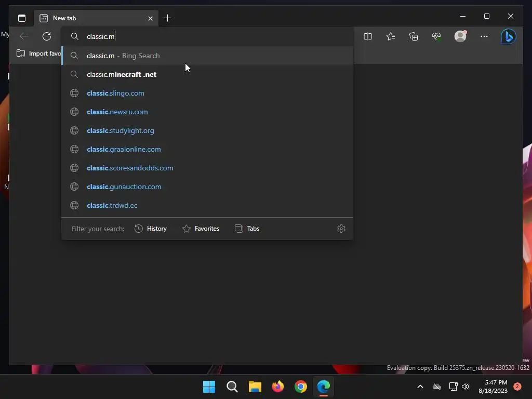
Task: Select classic.m Bing Search suggestion
Action: click(x=207, y=56)
